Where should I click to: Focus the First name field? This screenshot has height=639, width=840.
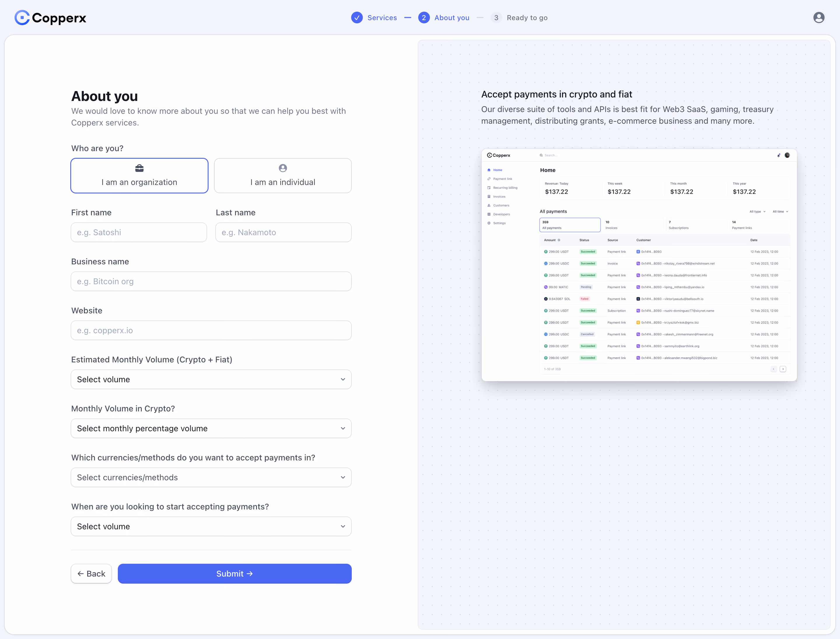point(139,232)
